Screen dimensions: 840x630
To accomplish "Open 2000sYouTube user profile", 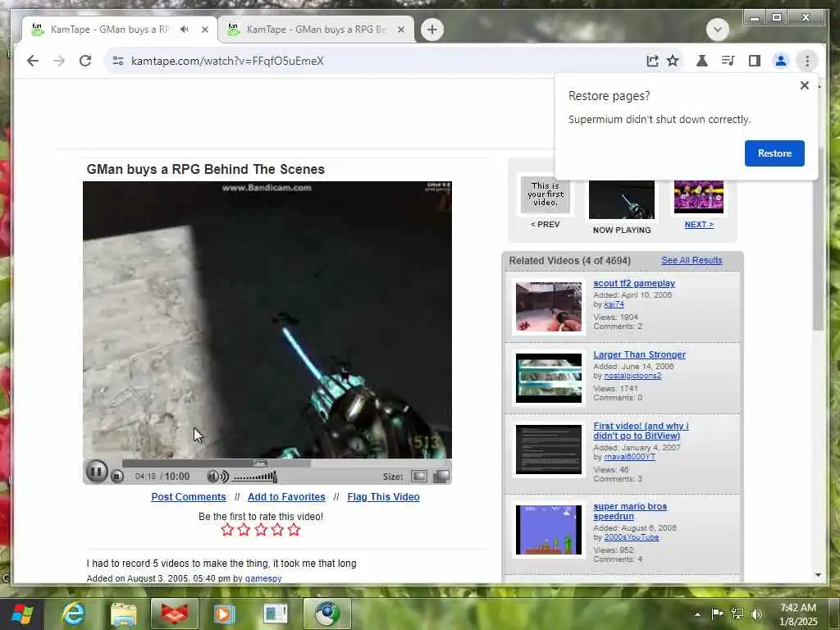I will [631, 537].
